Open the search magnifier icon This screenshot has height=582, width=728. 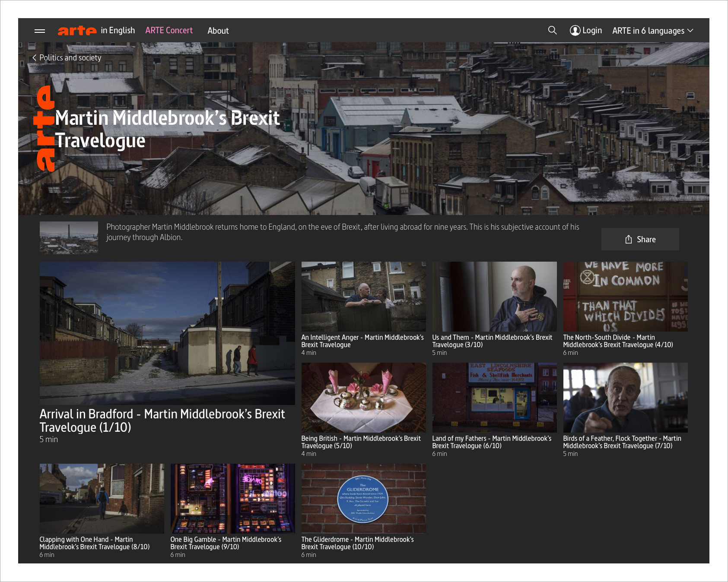tap(552, 30)
